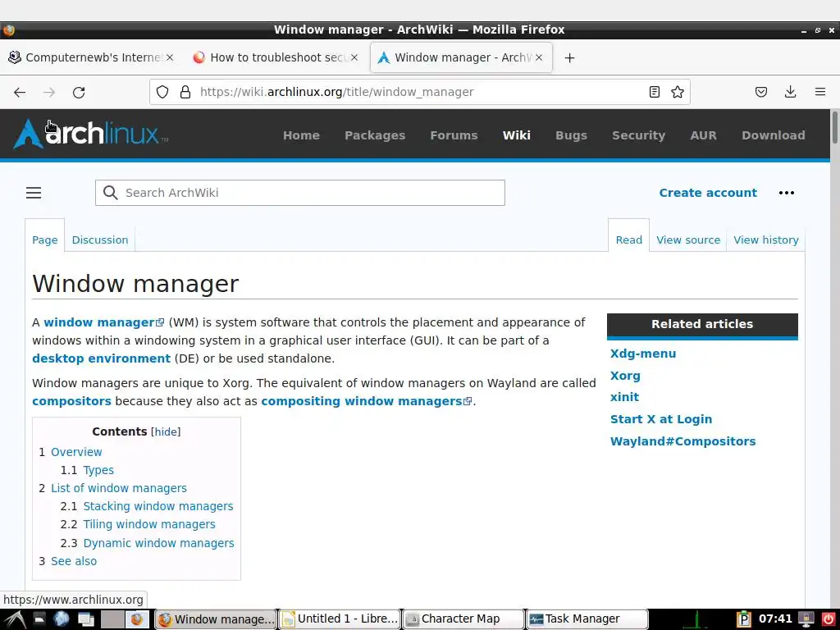This screenshot has width=840, height=630.
Task: Switch to How to troubleshoot tab
Action: (276, 57)
